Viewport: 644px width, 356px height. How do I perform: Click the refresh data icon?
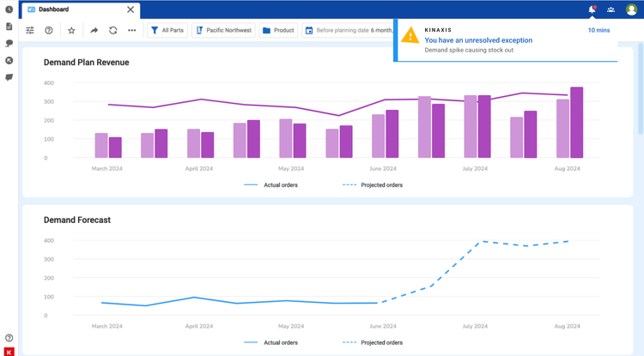[x=112, y=30]
